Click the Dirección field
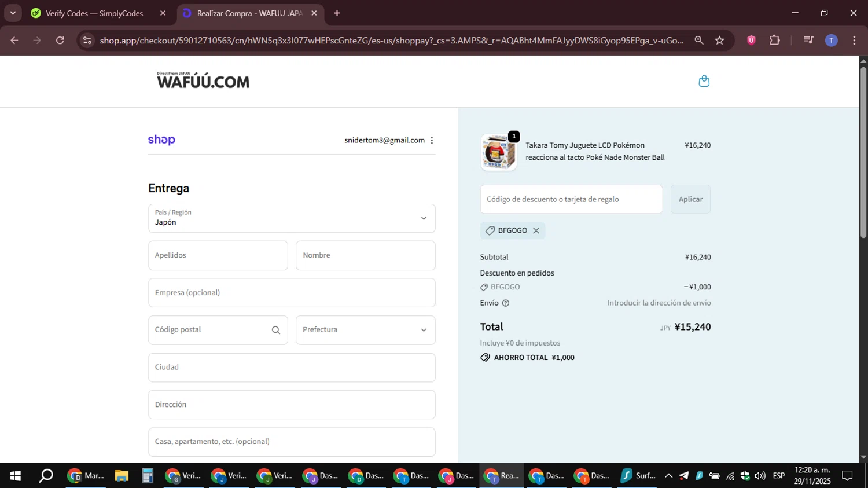This screenshot has width=868, height=488. [292, 405]
